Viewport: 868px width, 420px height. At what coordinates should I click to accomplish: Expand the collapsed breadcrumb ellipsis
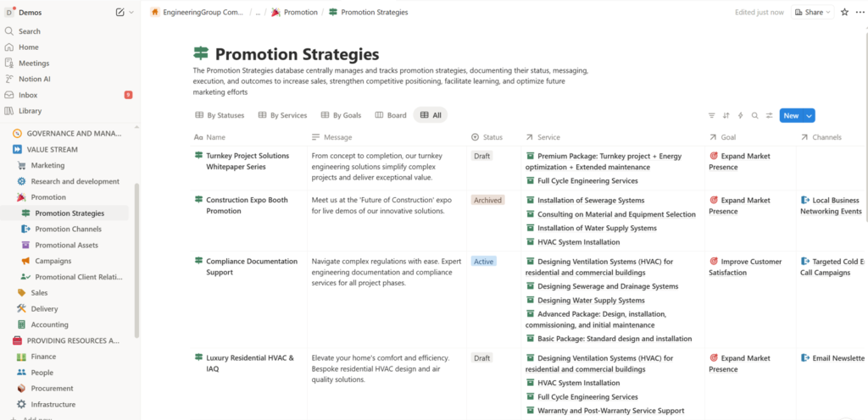click(x=258, y=13)
